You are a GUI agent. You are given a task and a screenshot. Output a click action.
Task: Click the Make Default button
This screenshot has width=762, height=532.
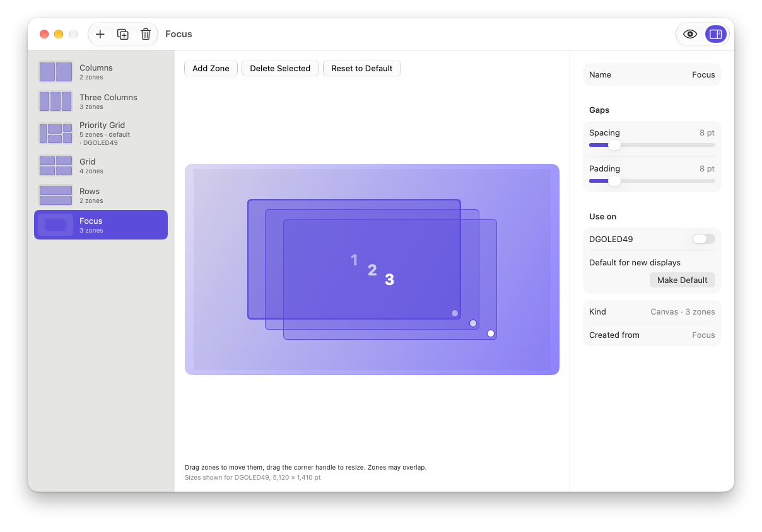[x=683, y=280]
